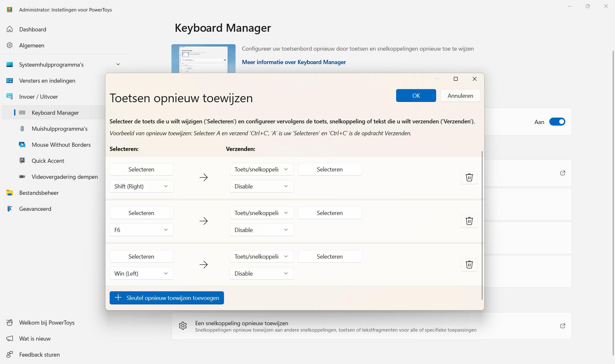Image resolution: width=615 pixels, height=364 pixels.
Task: Click the gear icon beside Een snelkoppeling opnieuw toewijzen
Action: (183, 326)
